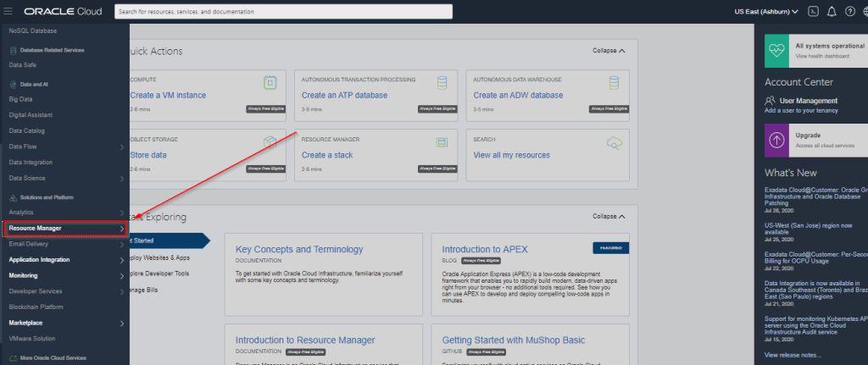Image resolution: width=868 pixels, height=365 pixels.
Task: Click the Oracle Cloud logo
Action: pos(64,11)
